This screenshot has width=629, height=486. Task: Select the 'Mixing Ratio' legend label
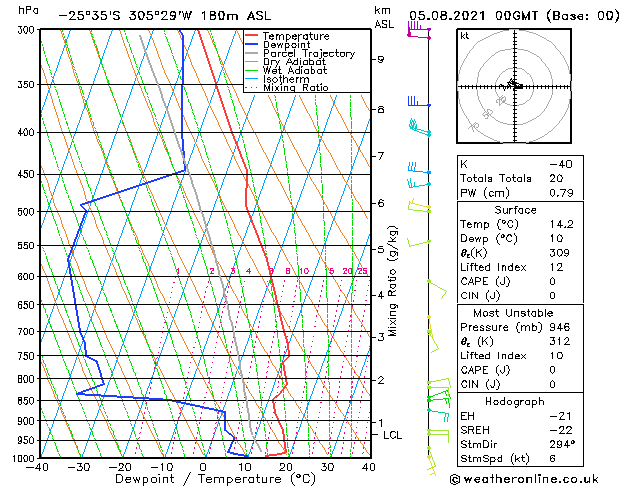pyautogui.click(x=296, y=87)
